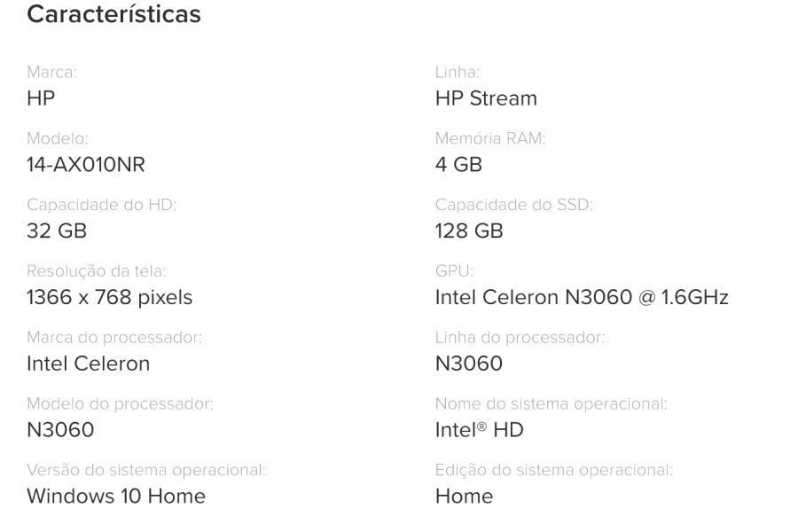Click the HP Stream line value
This screenshot has width=798, height=532.
tap(486, 98)
